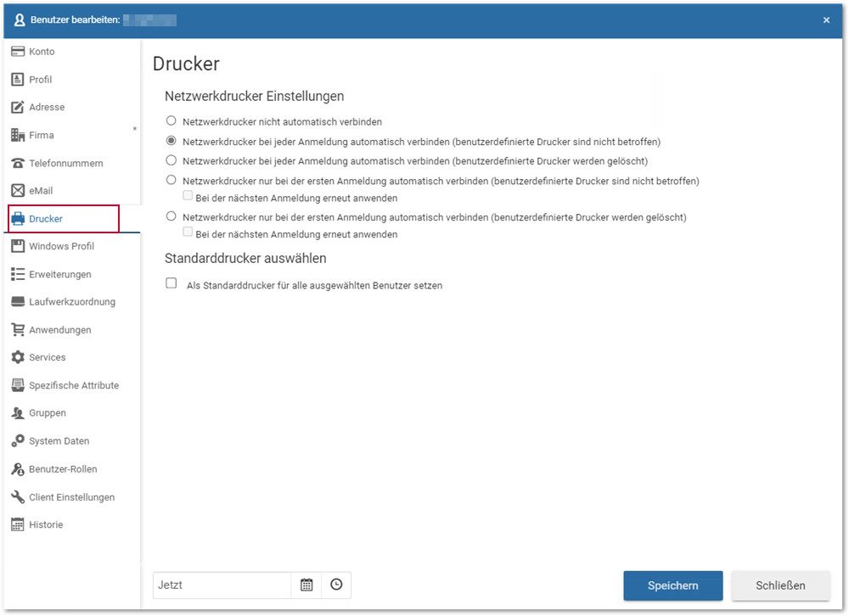Image resolution: width=849 pixels, height=616 pixels.
Task: Open the calendar date picker icon
Action: pyautogui.click(x=306, y=585)
